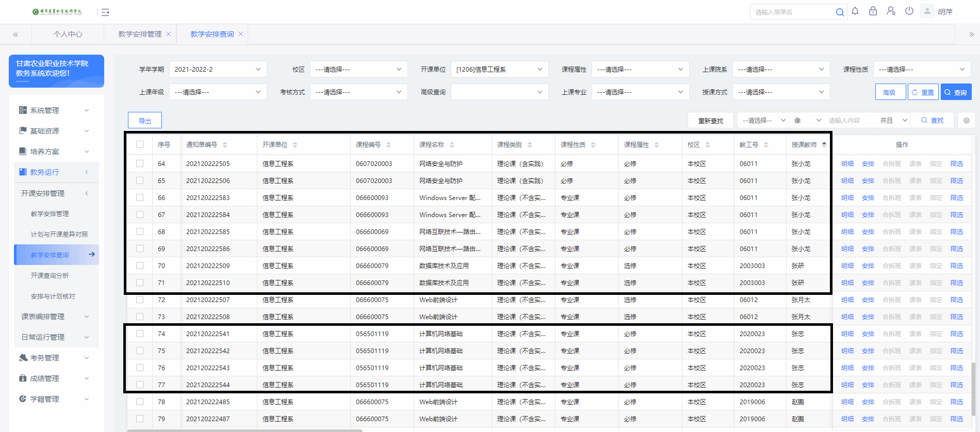Open 开课查询分析 in the sidebar
The image size is (980, 432).
(x=50, y=276)
